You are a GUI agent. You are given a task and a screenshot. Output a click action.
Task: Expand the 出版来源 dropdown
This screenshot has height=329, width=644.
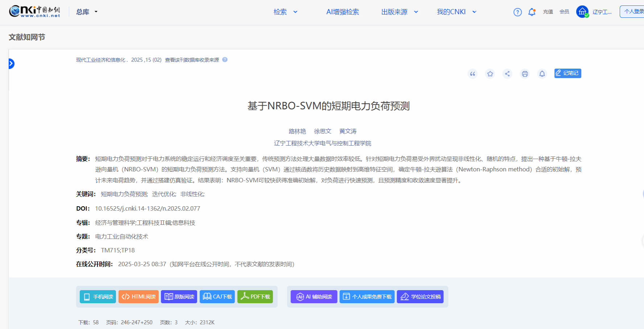pyautogui.click(x=399, y=12)
